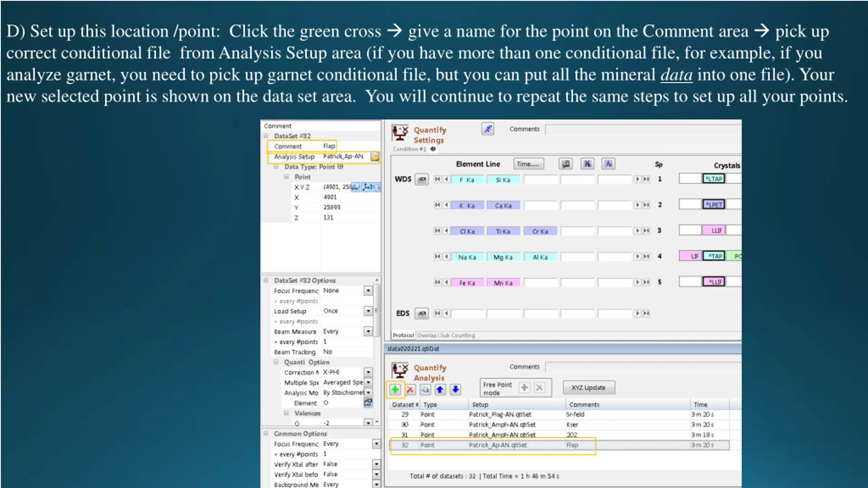Select dataset 30 row with Kser comment

559,425
